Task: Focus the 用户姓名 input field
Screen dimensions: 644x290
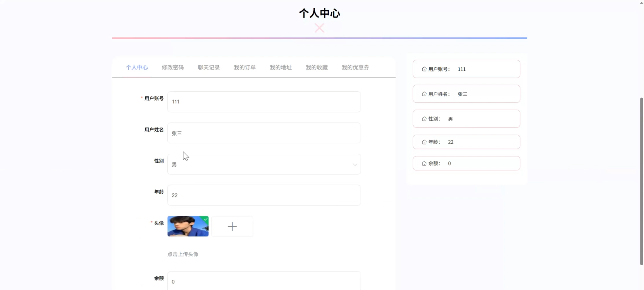Action: [x=264, y=133]
